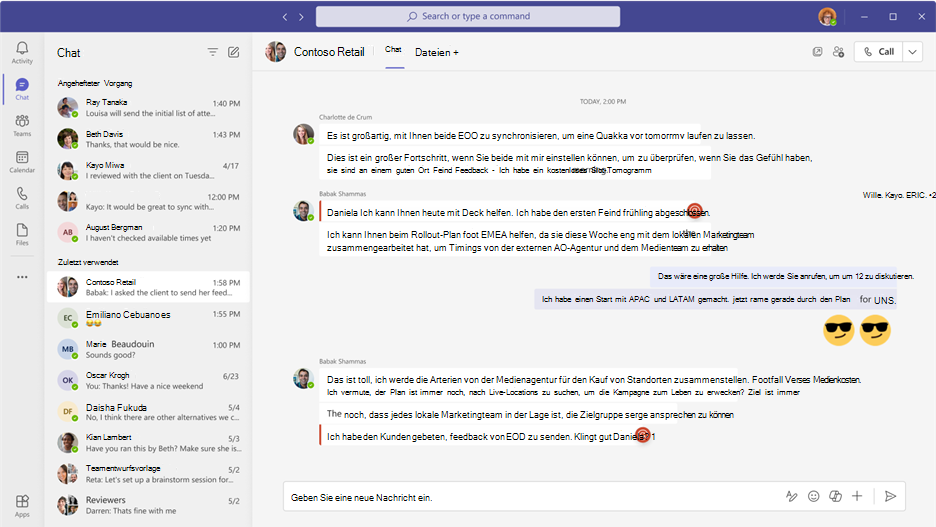Click the sunglasses emoji message
Image resolution: width=936 pixels, height=527 pixels.
[857, 329]
